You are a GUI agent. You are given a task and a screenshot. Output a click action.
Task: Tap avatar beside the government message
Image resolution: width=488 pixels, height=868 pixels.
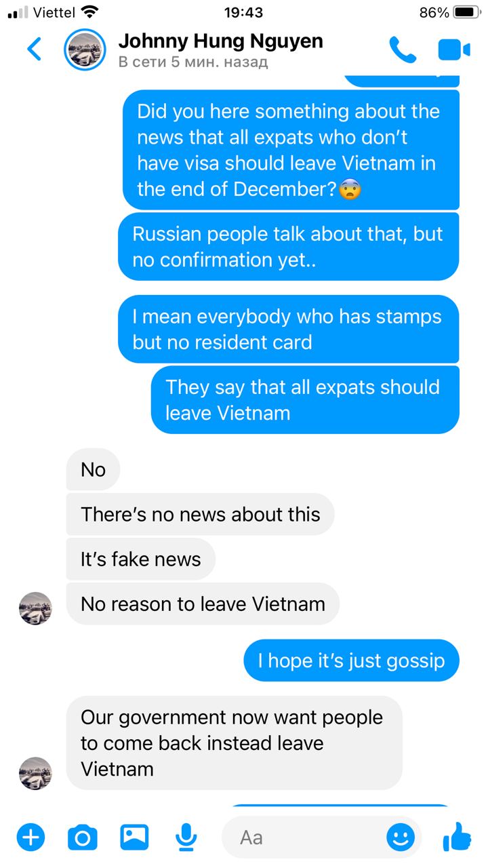[35, 773]
